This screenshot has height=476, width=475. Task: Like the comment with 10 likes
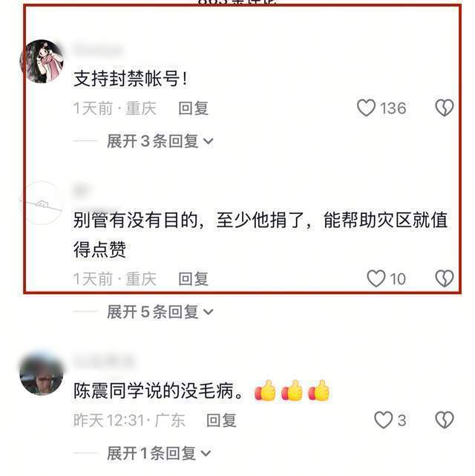pos(376,278)
